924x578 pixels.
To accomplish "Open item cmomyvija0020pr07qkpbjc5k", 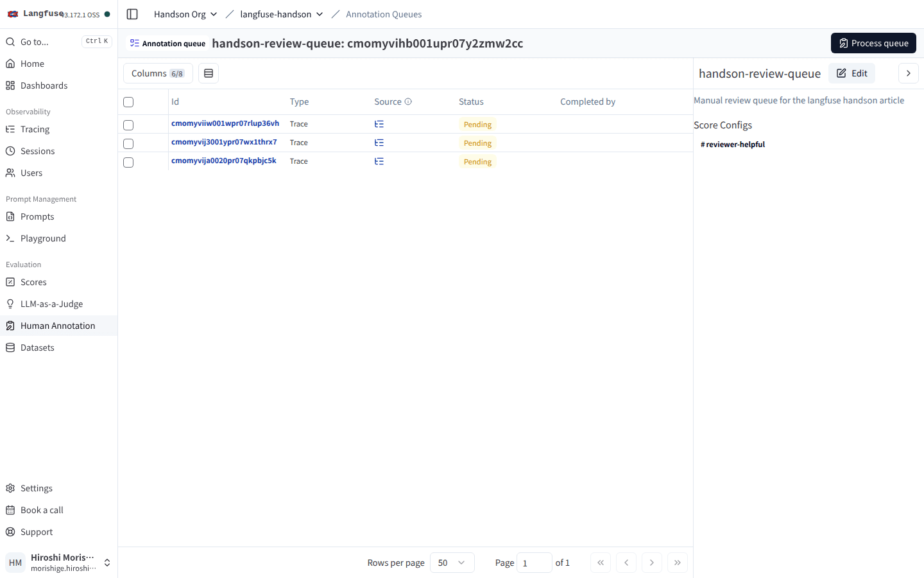I will tap(224, 161).
